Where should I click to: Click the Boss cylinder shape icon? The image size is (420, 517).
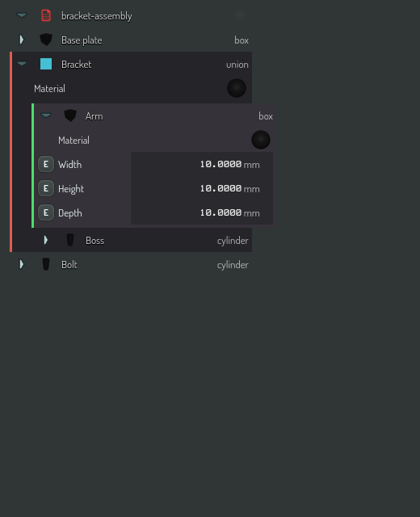pyautogui.click(x=70, y=240)
